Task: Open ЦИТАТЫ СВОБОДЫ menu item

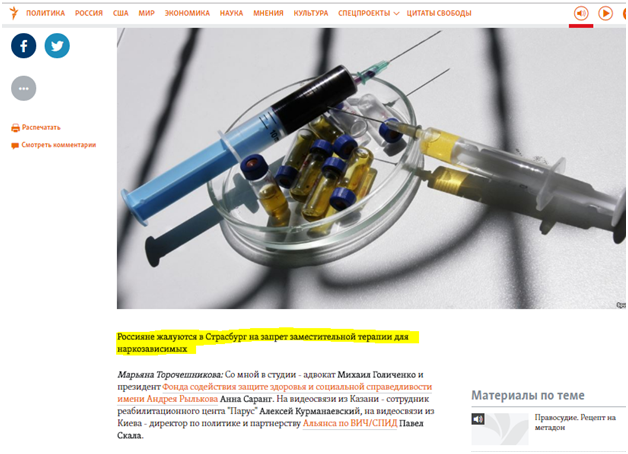Action: tap(439, 13)
